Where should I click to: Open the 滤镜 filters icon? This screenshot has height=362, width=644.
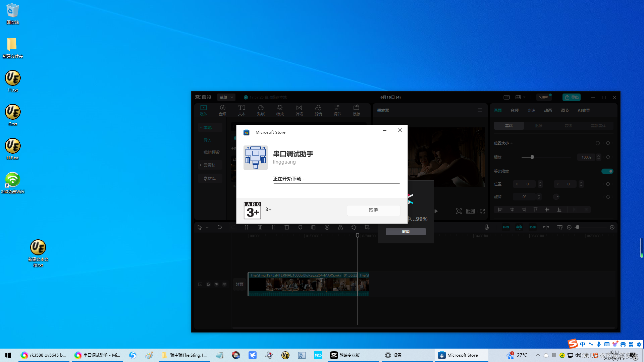pyautogui.click(x=318, y=110)
